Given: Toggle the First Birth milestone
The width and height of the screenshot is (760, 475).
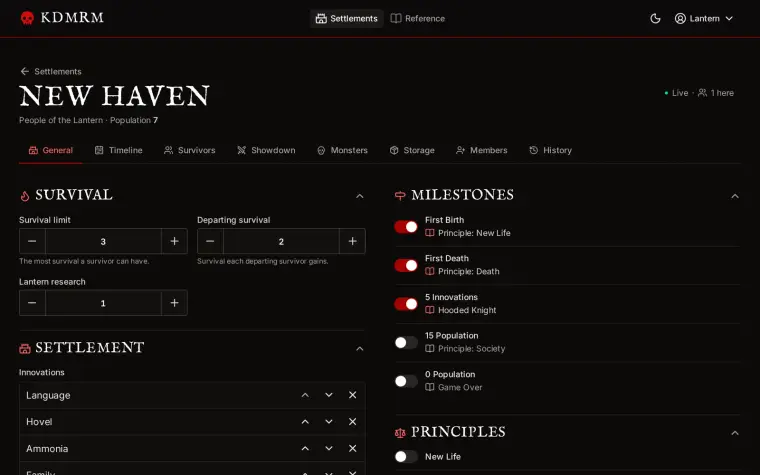Looking at the screenshot, I should (406, 226).
